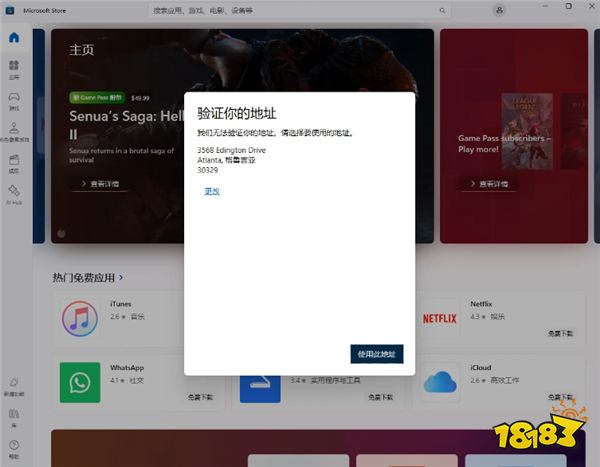The height and width of the screenshot is (467, 600).
Task: Click the $49.99 price label
Action: pyautogui.click(x=140, y=98)
